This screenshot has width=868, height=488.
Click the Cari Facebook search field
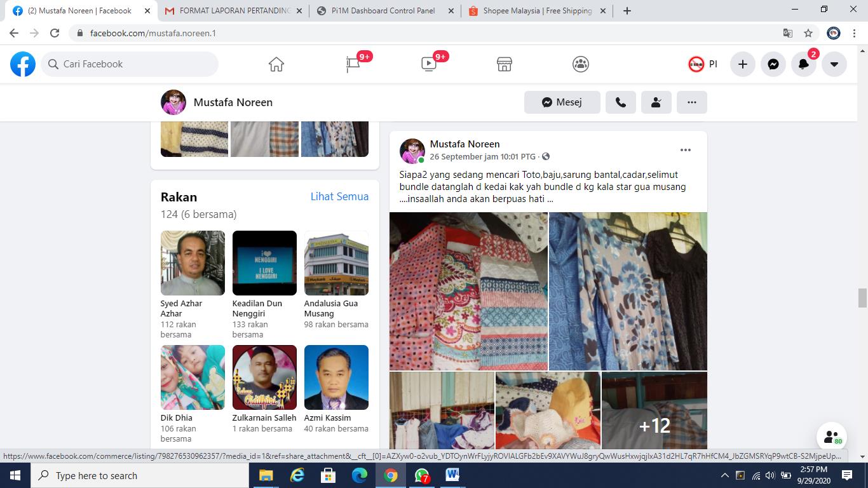click(130, 64)
